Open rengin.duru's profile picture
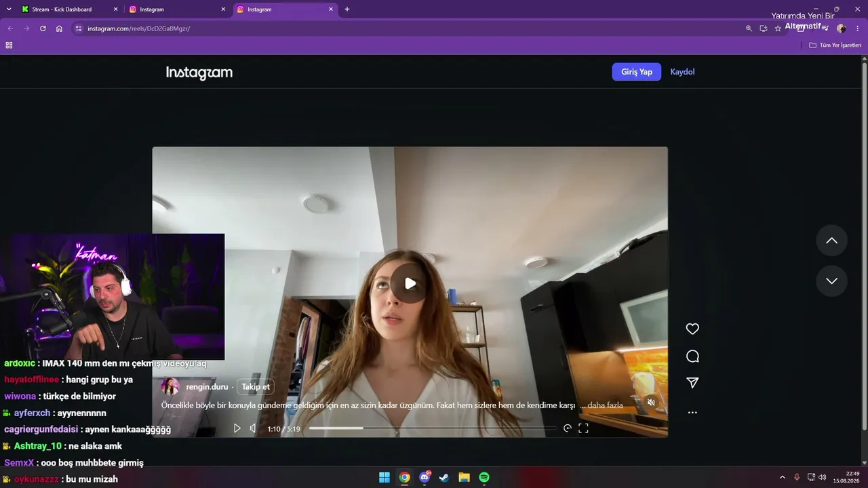 click(x=170, y=386)
